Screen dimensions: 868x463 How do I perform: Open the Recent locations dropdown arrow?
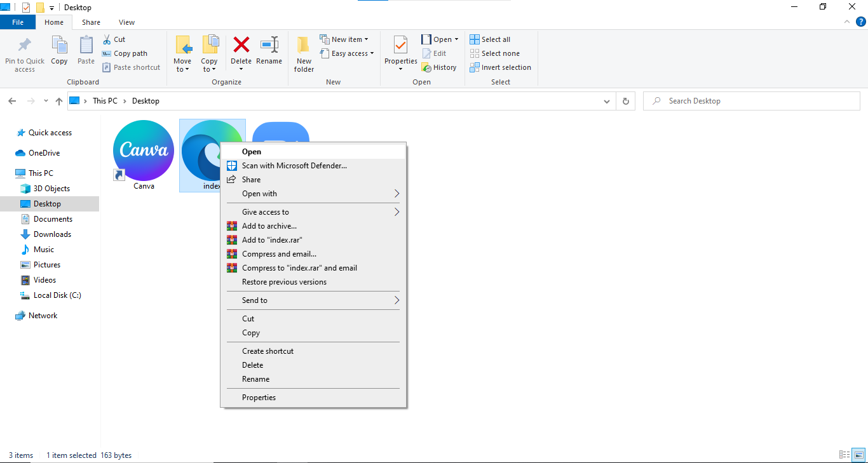click(x=46, y=101)
